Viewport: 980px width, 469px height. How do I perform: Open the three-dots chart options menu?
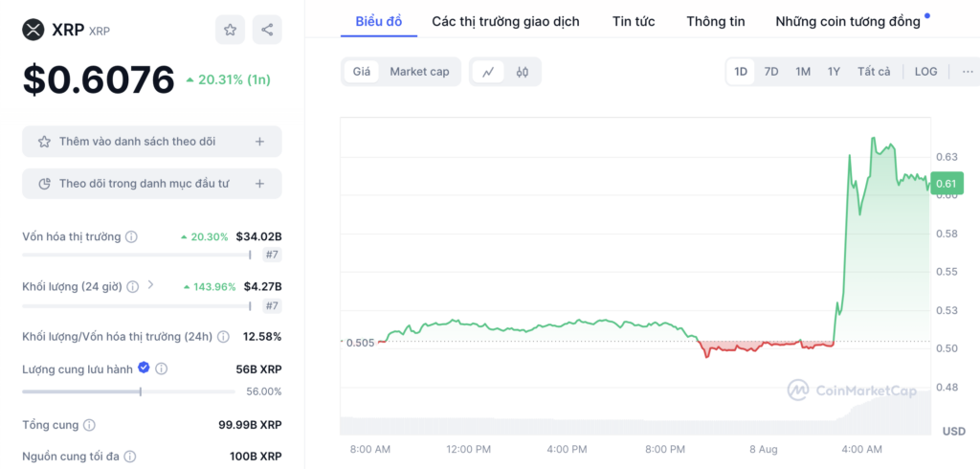coord(968,72)
